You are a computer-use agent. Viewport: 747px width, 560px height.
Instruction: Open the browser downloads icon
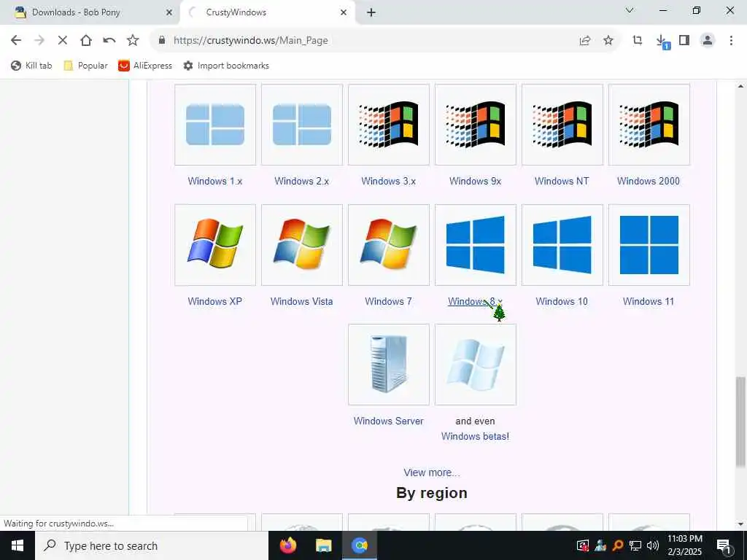[662, 41]
